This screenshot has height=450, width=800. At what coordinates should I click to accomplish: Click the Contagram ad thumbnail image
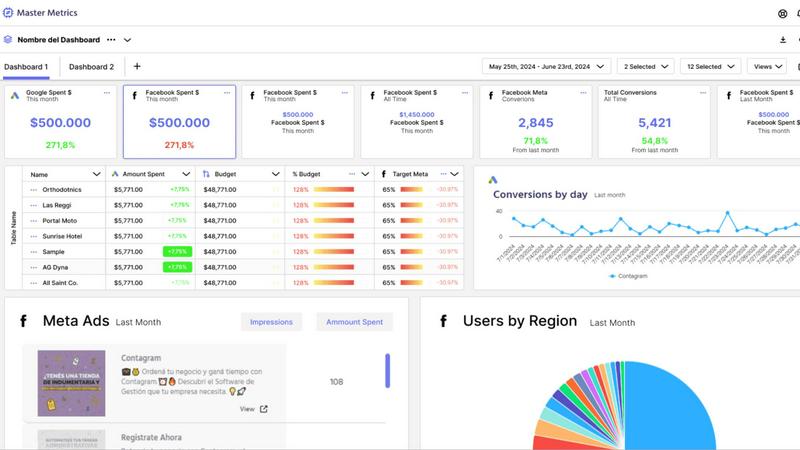pyautogui.click(x=72, y=383)
